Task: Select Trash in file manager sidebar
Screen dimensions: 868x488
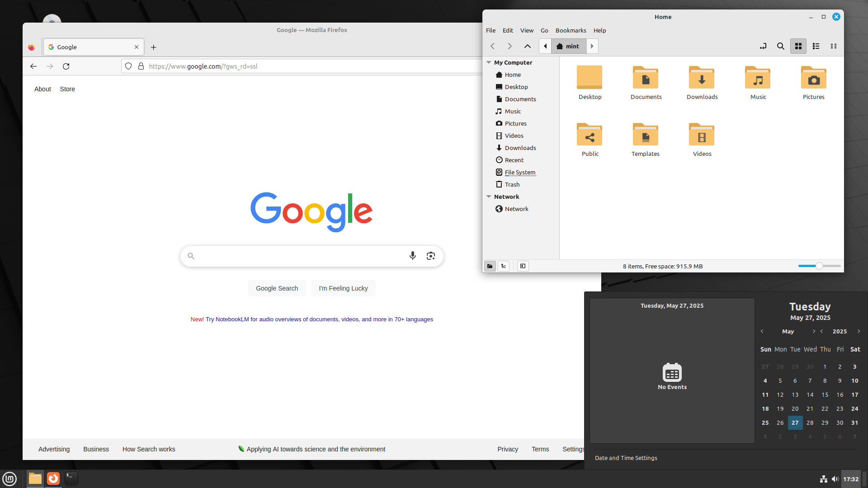Action: point(512,184)
